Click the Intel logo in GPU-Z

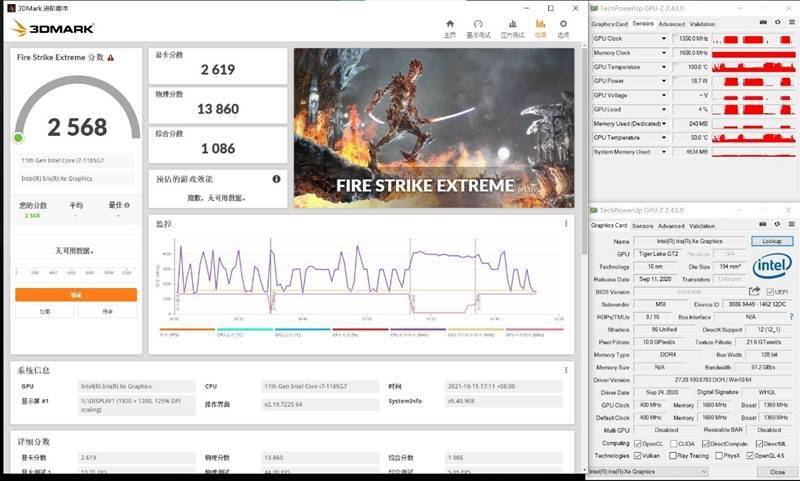[x=772, y=265]
